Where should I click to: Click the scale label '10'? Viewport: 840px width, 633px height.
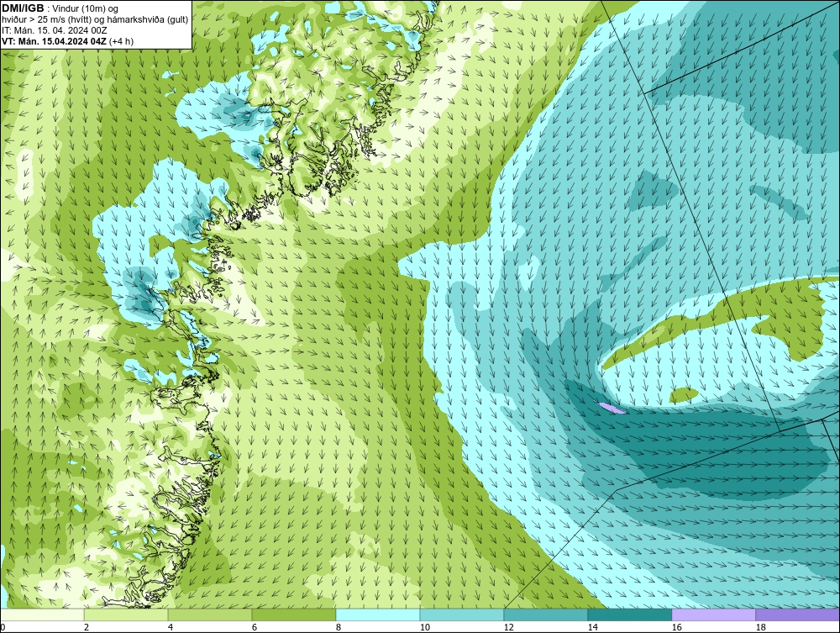tap(424, 627)
